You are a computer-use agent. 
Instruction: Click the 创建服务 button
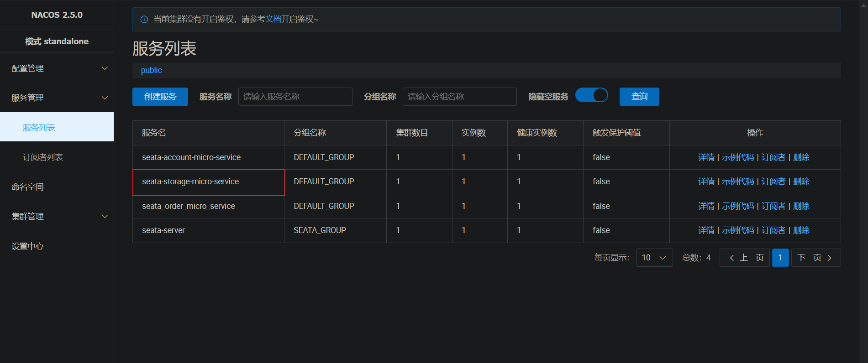(x=160, y=97)
